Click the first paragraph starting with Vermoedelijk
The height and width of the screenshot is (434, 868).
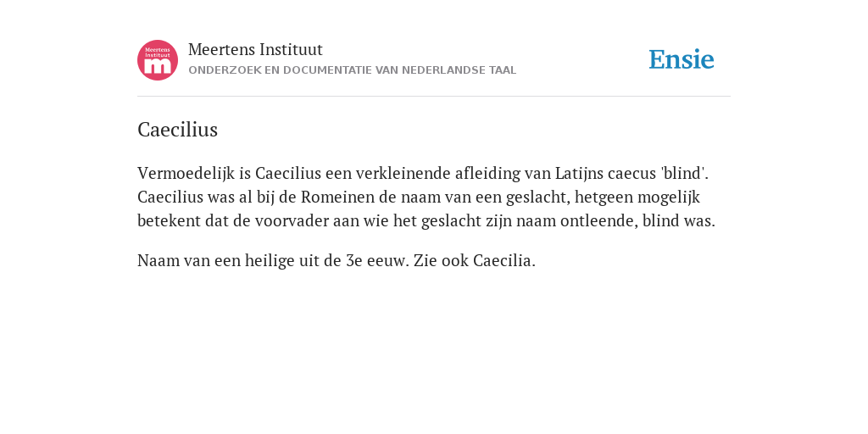point(426,197)
